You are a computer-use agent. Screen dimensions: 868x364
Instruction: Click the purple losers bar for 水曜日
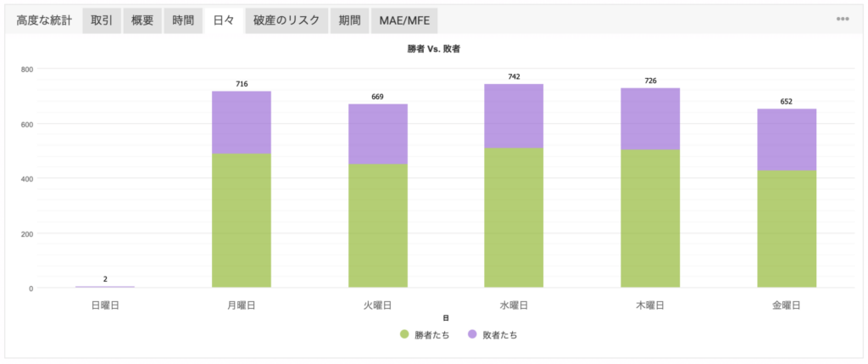[x=514, y=115]
